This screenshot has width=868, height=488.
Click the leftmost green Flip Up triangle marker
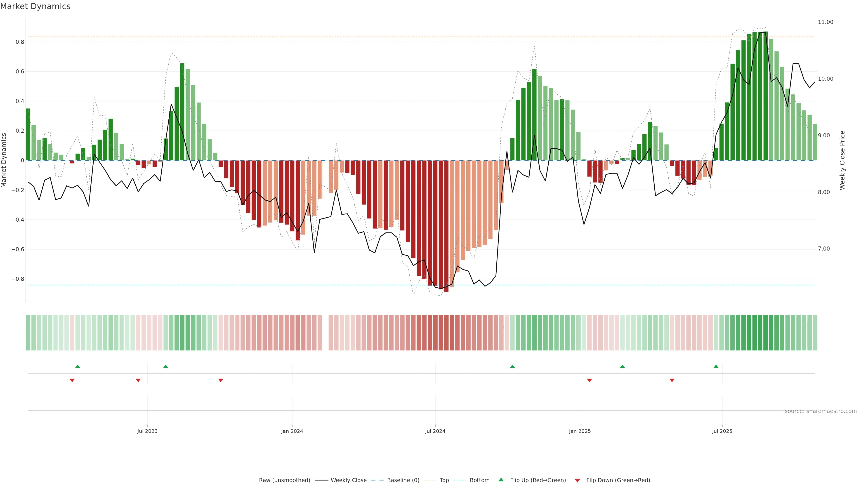(x=78, y=366)
